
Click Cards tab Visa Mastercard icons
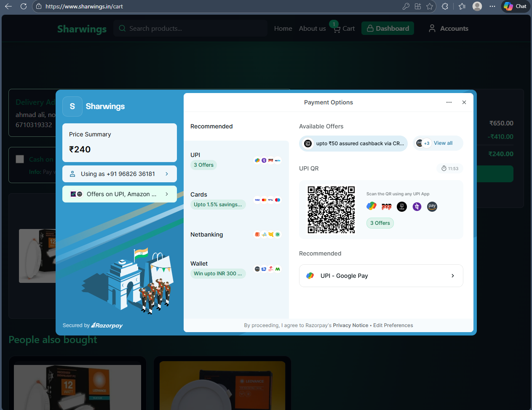(x=267, y=200)
